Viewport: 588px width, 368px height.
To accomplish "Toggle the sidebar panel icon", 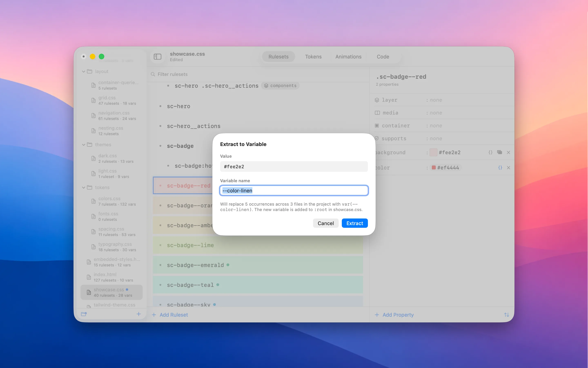I will (x=157, y=56).
